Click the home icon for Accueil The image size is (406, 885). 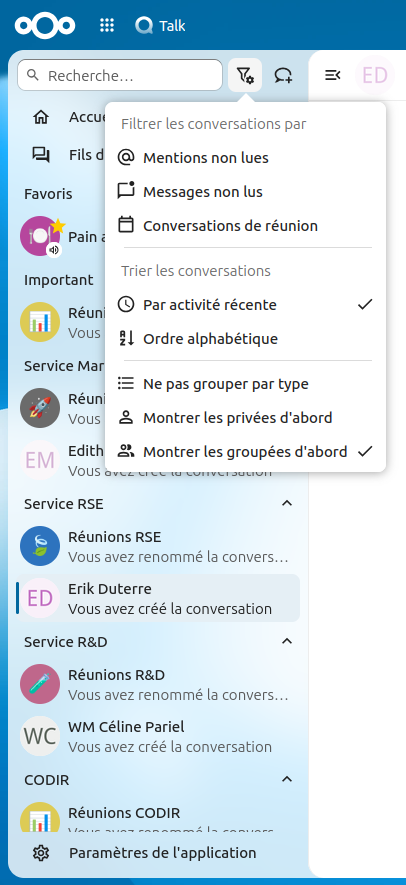tap(41, 117)
